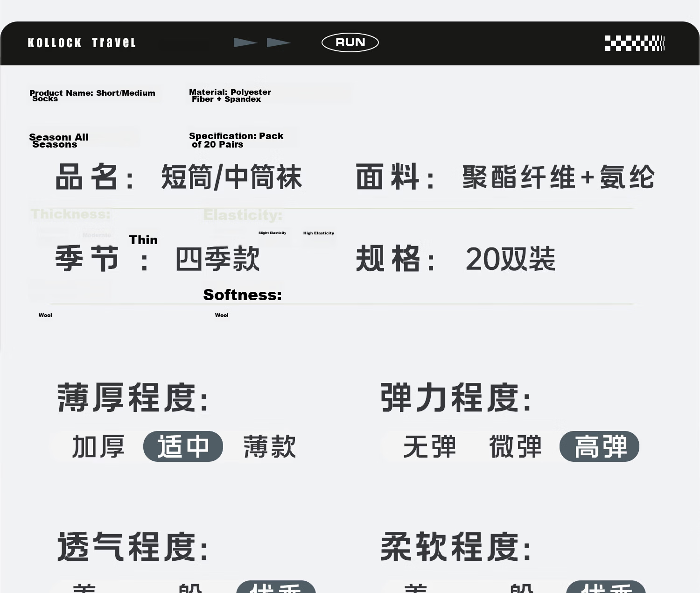Click the 20双装 specification text
Screen dimensions: 700x593
(x=511, y=259)
